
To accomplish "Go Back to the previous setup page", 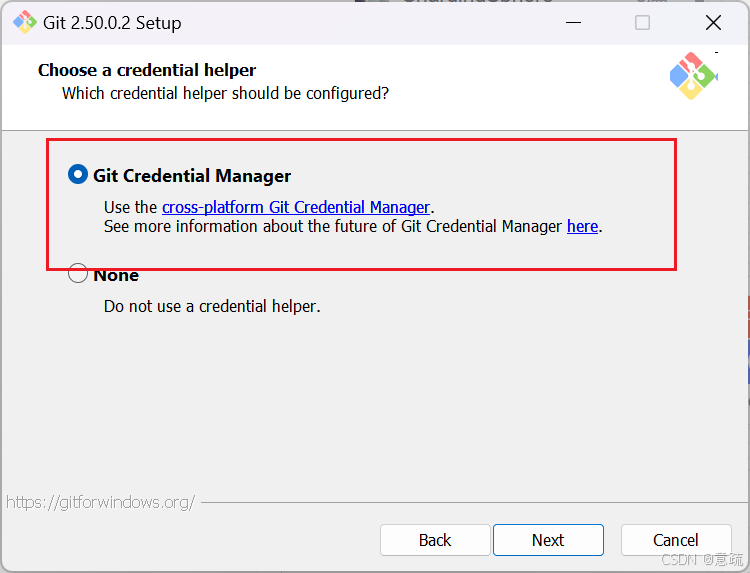I will click(x=435, y=540).
